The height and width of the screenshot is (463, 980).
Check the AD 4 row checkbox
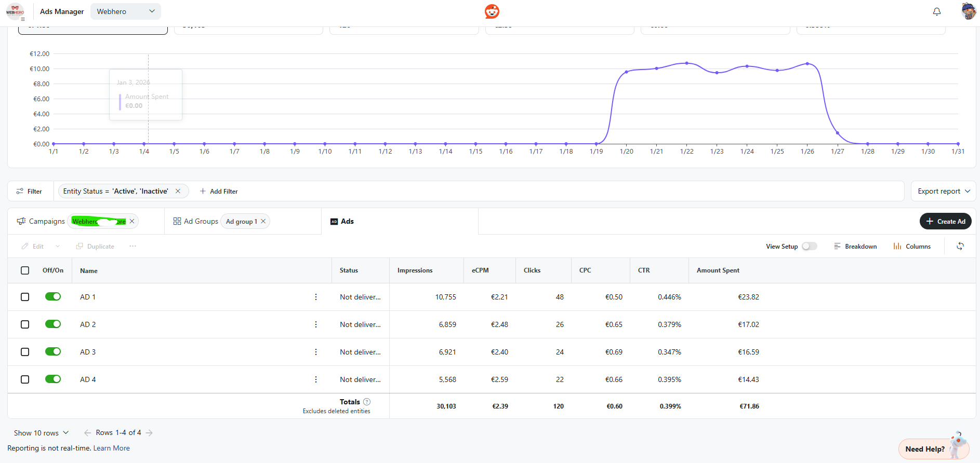[25, 379]
